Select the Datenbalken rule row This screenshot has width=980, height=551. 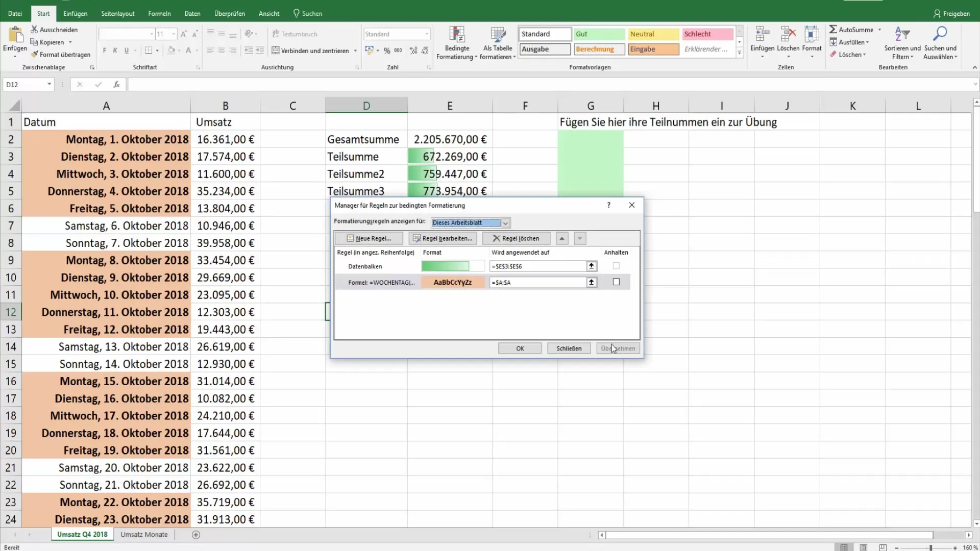pyautogui.click(x=482, y=266)
